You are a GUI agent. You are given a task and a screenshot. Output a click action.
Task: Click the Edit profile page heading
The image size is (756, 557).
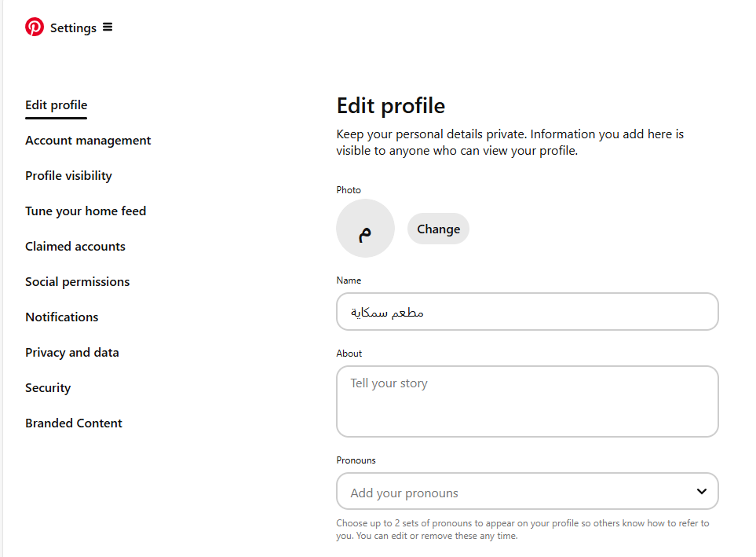click(391, 106)
